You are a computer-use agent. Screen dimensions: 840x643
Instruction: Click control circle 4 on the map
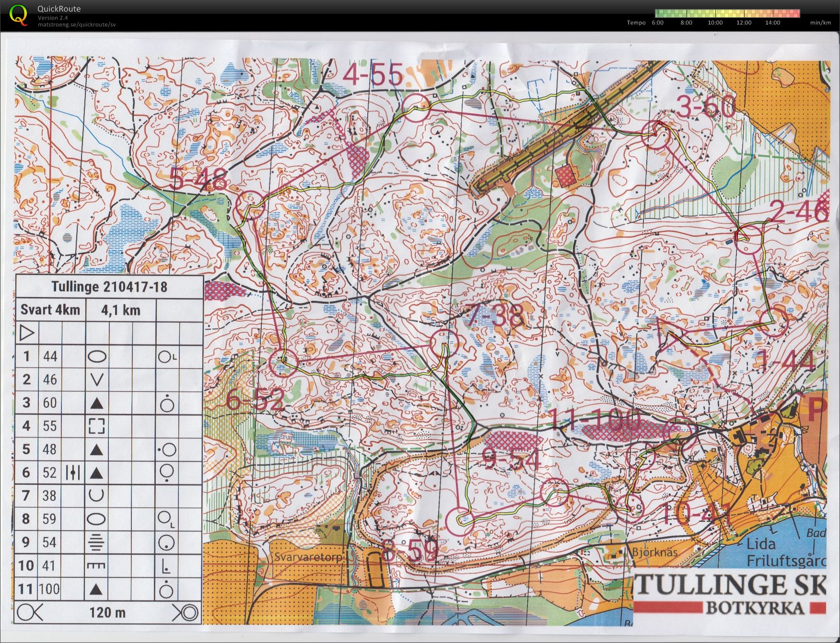coord(416,107)
